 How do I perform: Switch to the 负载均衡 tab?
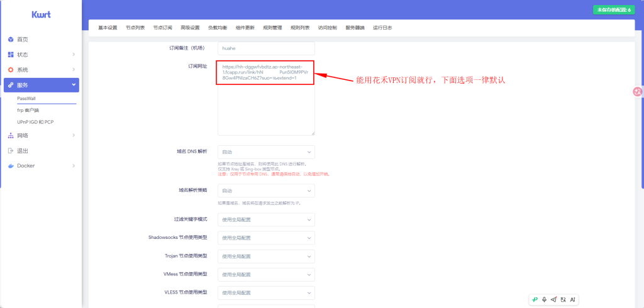[218, 28]
